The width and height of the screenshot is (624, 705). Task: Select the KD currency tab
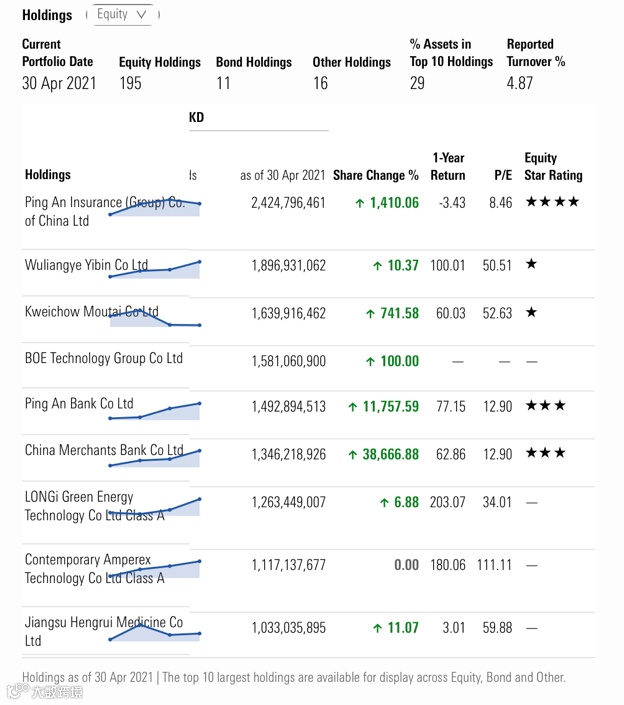(x=196, y=117)
